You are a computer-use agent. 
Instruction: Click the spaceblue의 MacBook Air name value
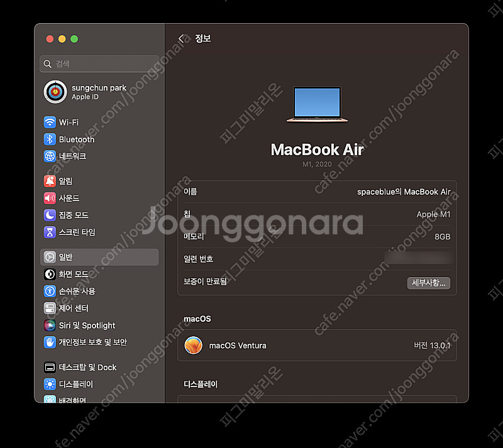point(404,192)
